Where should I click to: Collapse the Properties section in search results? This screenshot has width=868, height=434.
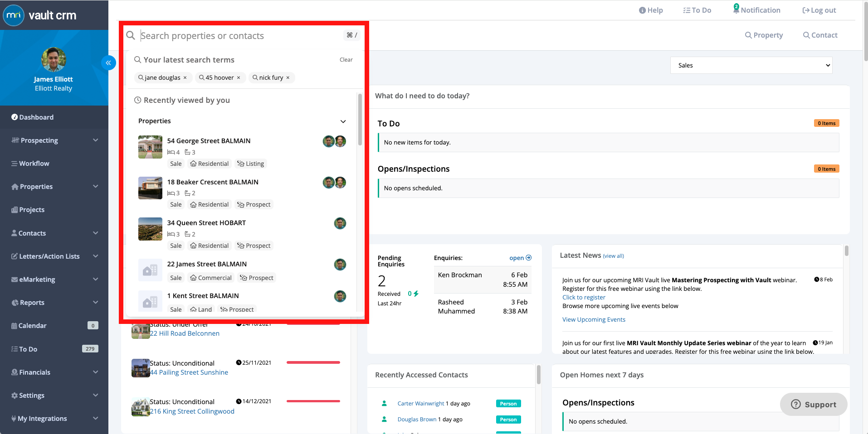[x=343, y=121]
